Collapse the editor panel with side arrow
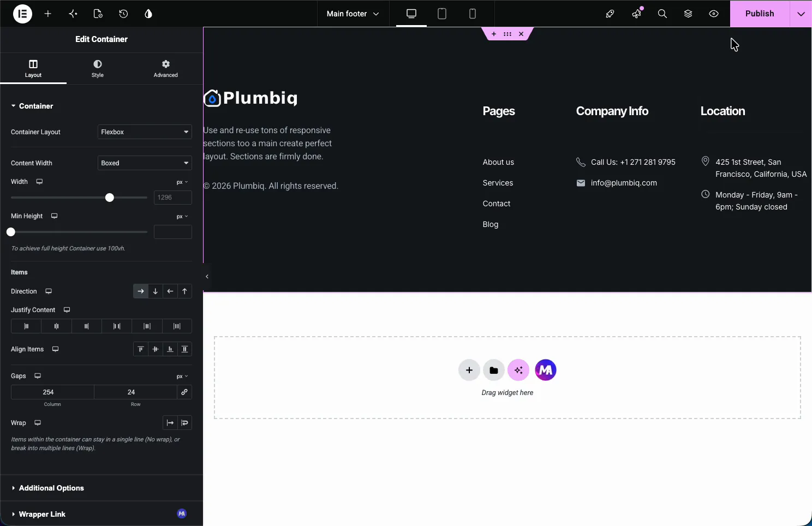Image resolution: width=812 pixels, height=526 pixels. click(207, 277)
